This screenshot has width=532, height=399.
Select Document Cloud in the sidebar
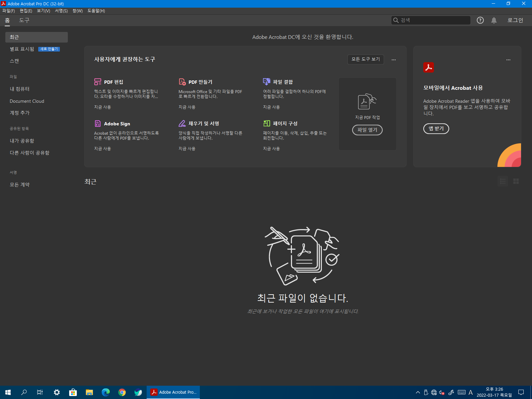(27, 101)
